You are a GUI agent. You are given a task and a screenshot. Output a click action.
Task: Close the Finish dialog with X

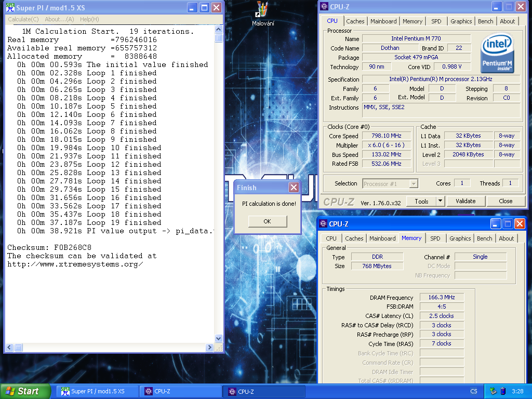[294, 187]
